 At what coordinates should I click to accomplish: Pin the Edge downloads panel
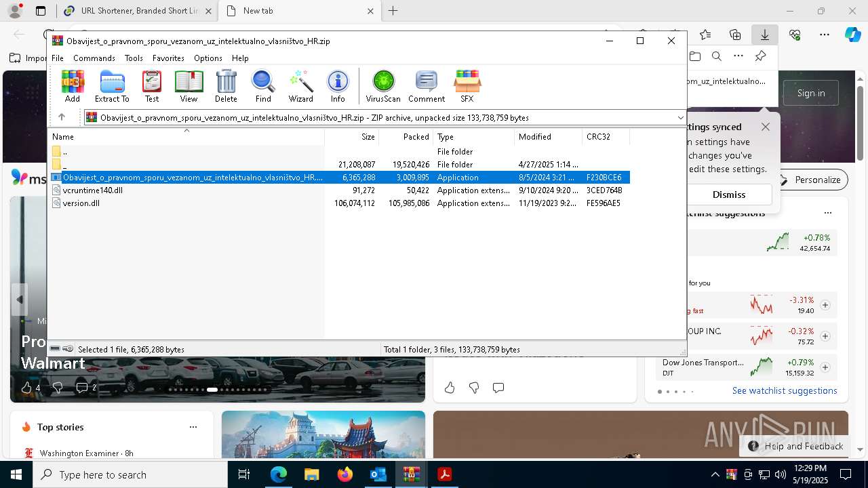pos(761,56)
